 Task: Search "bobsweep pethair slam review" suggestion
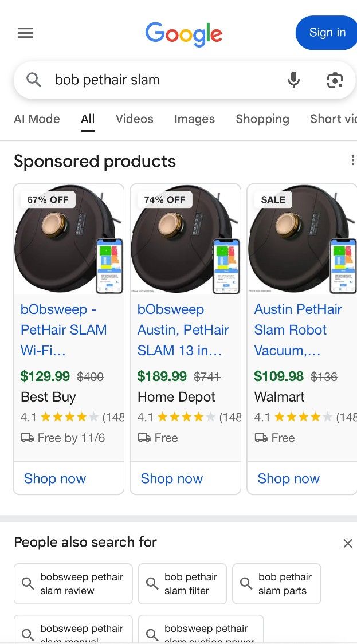pyautogui.click(x=73, y=583)
